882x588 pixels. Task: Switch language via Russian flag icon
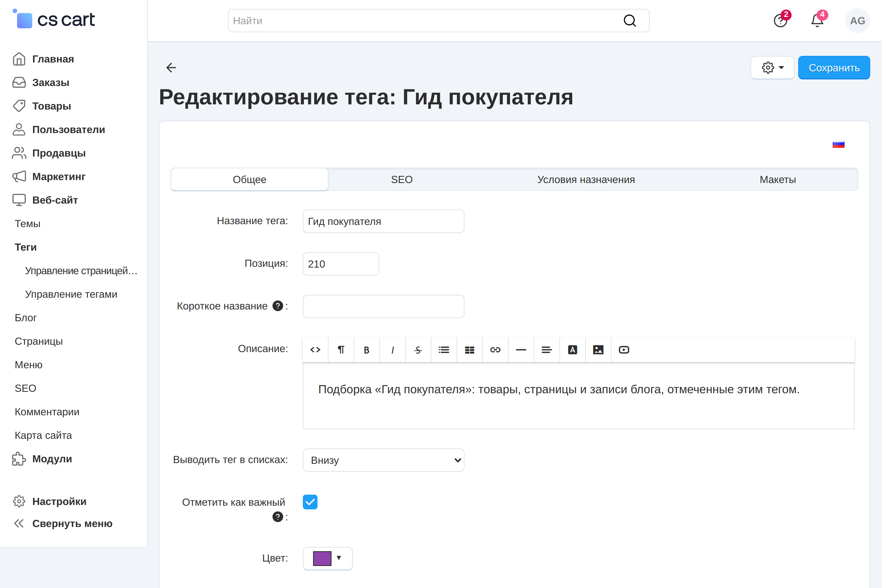click(x=839, y=144)
